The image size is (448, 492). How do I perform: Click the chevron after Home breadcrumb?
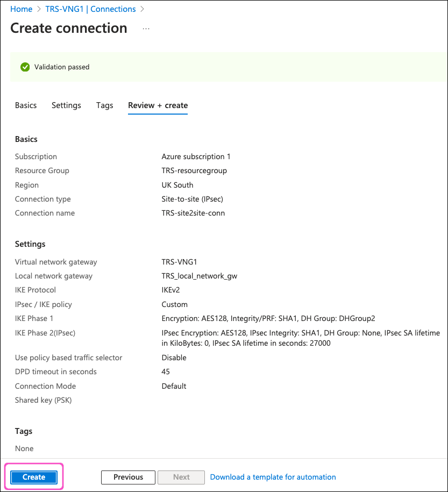tap(39, 9)
